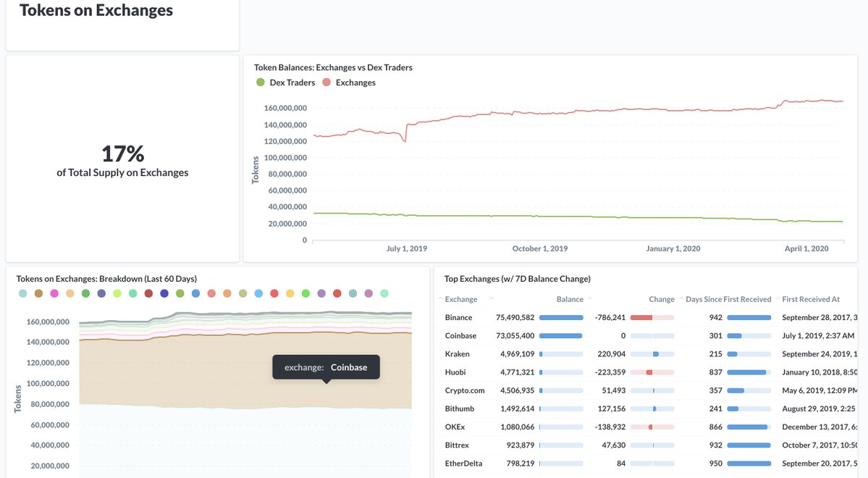Click the April 1, 2020 x-axis label

pyautogui.click(x=806, y=248)
